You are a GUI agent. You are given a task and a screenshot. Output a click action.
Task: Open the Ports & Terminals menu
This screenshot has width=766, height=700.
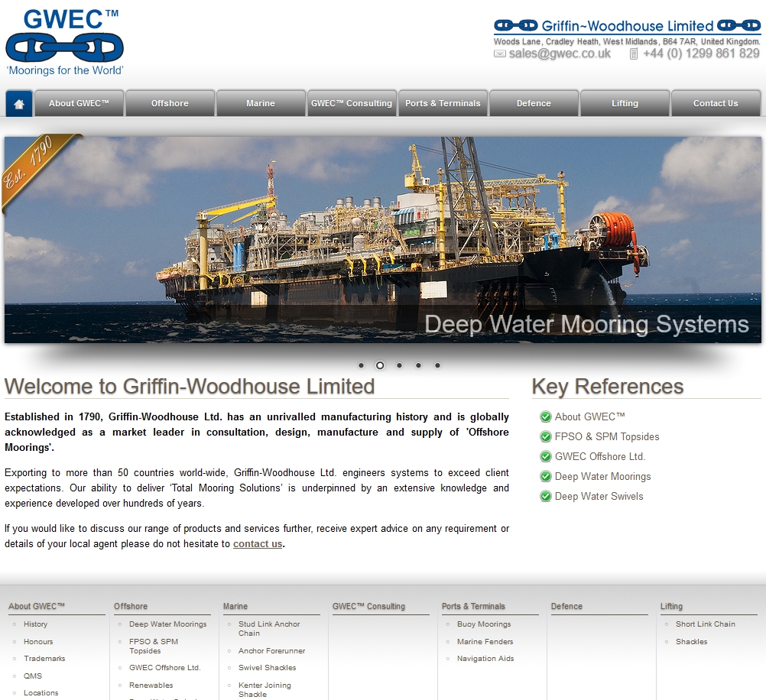443,104
